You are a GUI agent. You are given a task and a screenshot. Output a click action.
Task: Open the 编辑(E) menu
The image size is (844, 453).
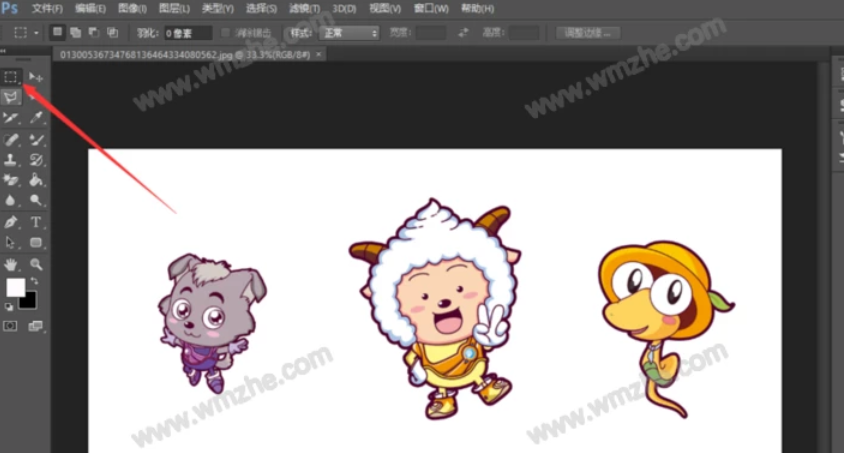(x=90, y=9)
